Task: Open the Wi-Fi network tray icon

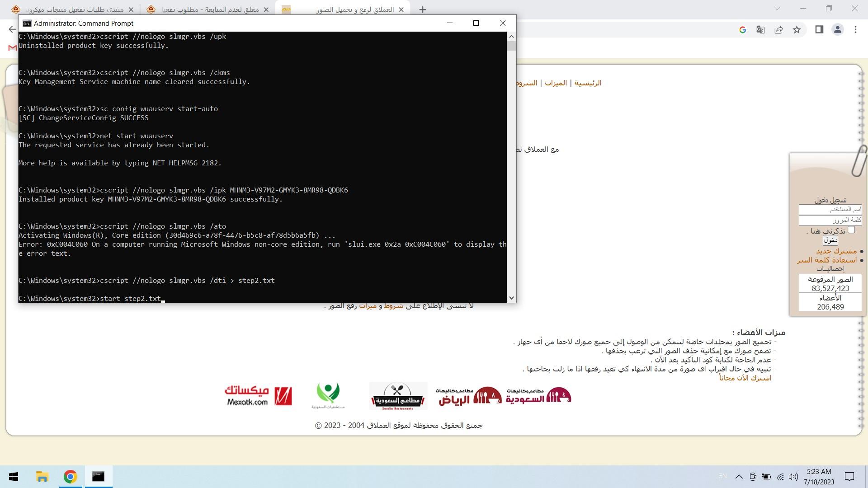Action: tap(780, 477)
